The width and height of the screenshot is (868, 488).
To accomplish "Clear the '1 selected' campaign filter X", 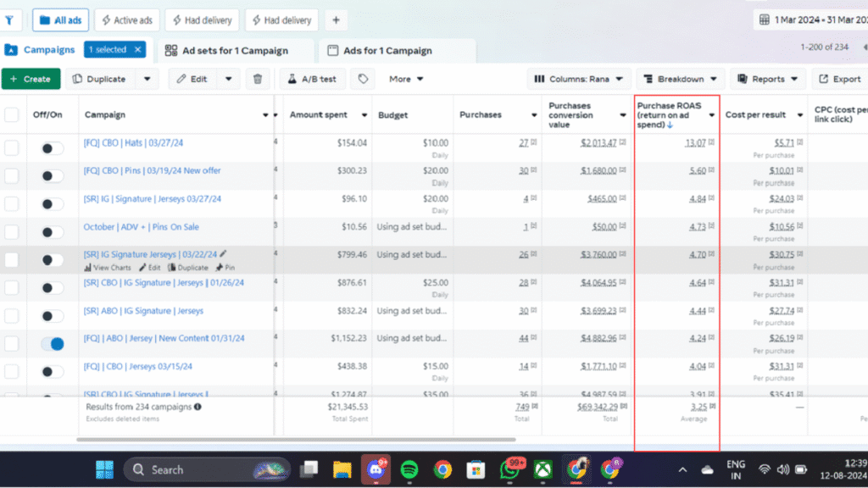I will (137, 50).
